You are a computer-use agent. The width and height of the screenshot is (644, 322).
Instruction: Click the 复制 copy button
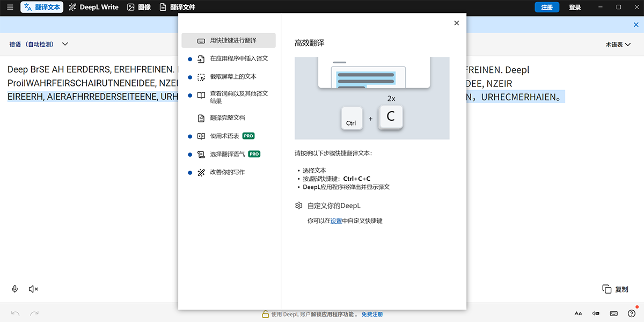[x=615, y=289]
